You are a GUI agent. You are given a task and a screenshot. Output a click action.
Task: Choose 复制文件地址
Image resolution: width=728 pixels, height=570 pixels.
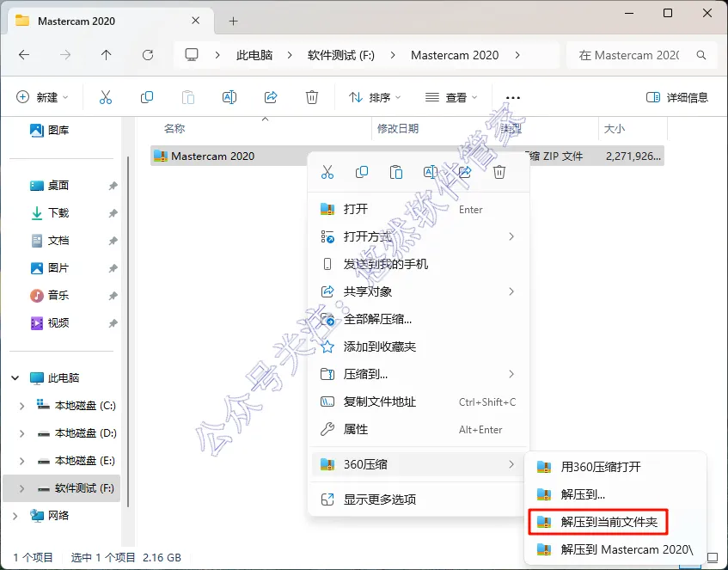click(x=419, y=401)
